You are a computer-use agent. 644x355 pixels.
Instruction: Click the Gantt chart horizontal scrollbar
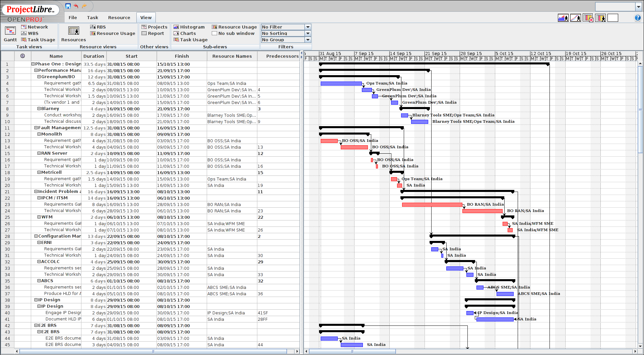[352, 351]
